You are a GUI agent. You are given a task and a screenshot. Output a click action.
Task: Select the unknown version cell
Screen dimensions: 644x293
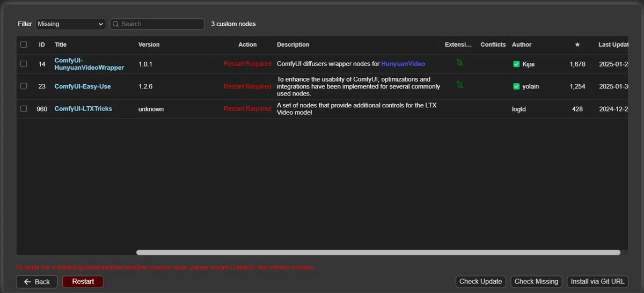coord(151,109)
